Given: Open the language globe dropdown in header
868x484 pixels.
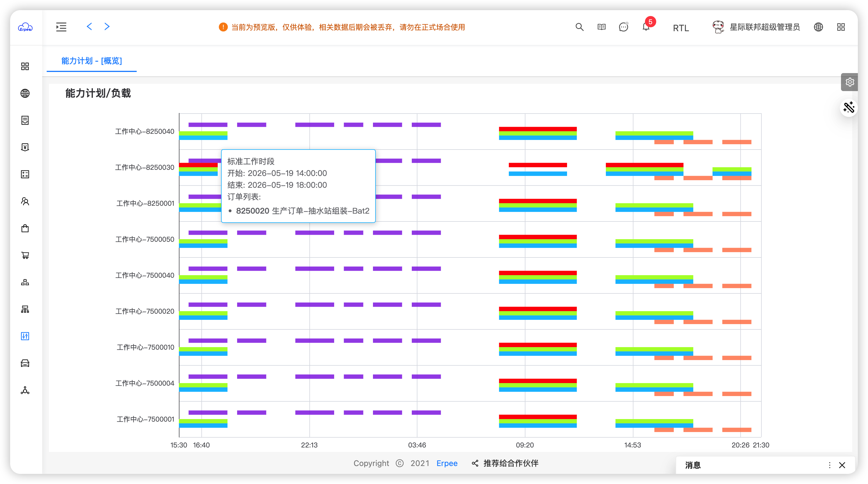Looking at the screenshot, I should click(818, 27).
